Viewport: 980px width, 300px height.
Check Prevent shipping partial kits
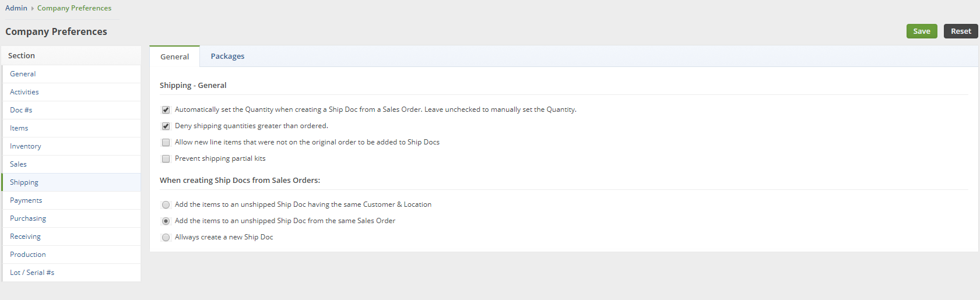point(166,158)
